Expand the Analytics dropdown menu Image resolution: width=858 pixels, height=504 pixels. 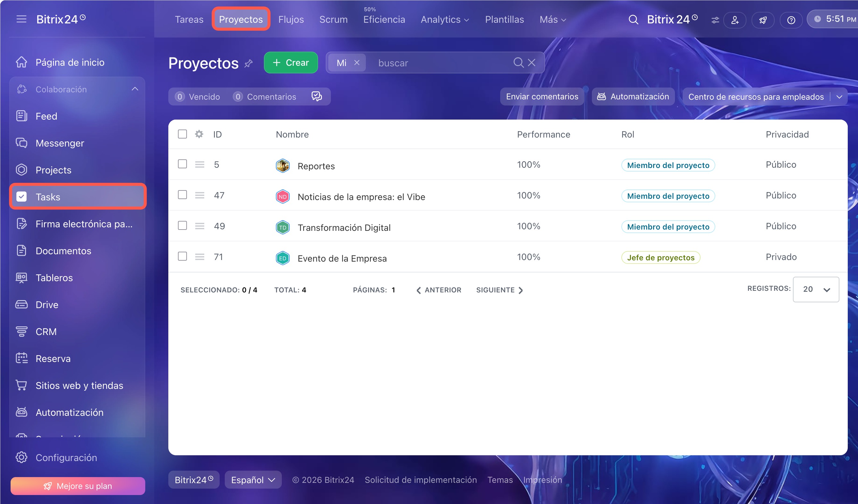pyautogui.click(x=445, y=20)
